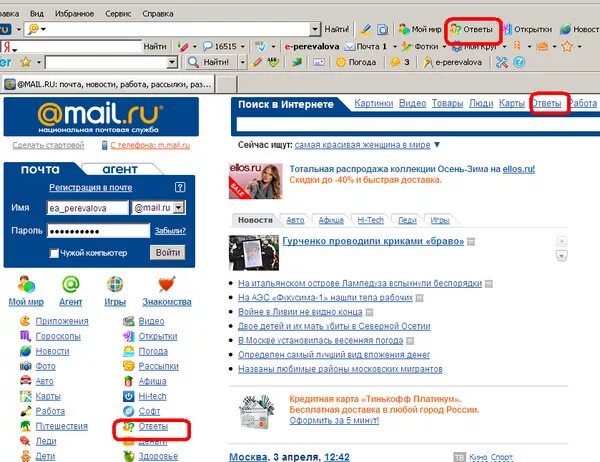Screen dimensions: 600x462
Task: Click the Погода sun icon in toolbar
Action: (341, 62)
